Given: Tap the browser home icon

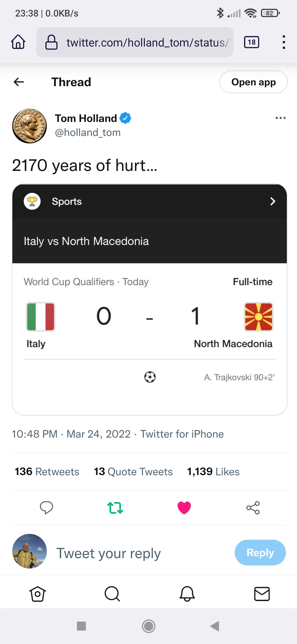Looking at the screenshot, I should pos(18,42).
